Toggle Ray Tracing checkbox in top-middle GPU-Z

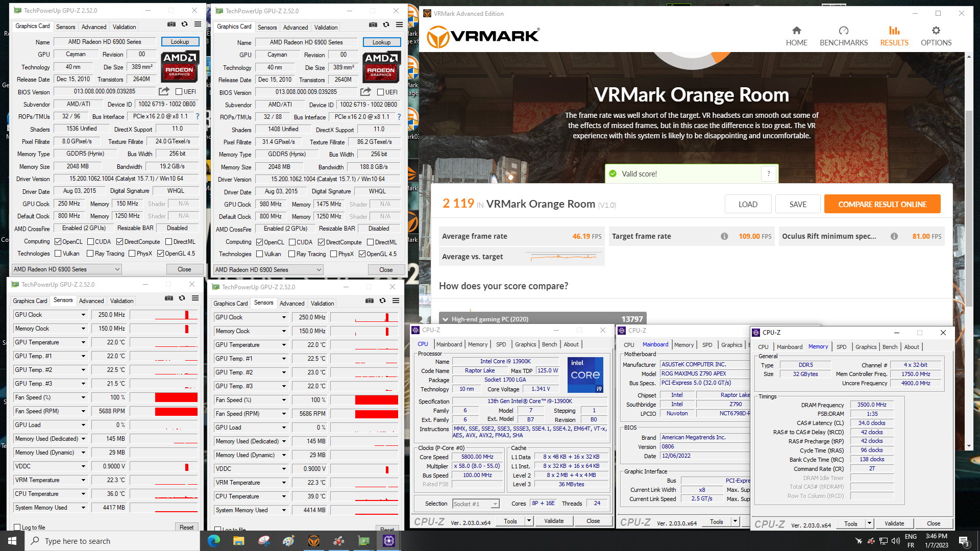click(x=291, y=254)
